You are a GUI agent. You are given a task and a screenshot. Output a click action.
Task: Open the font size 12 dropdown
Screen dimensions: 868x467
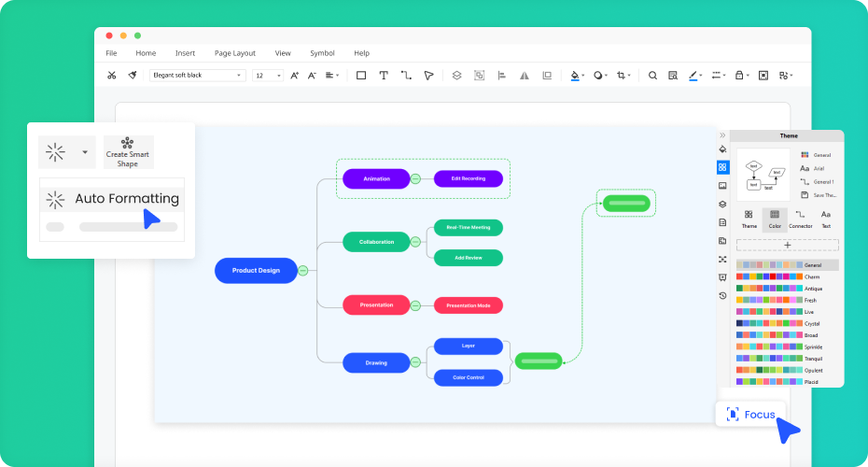click(x=268, y=76)
